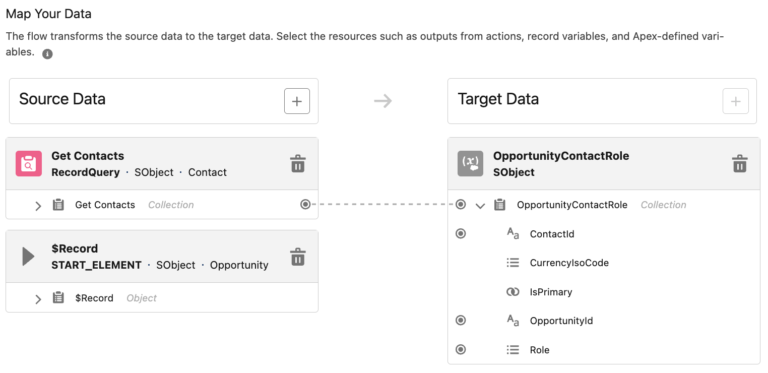768x373 pixels.
Task: Delete the OpportunityContactRole target
Action: (740, 164)
